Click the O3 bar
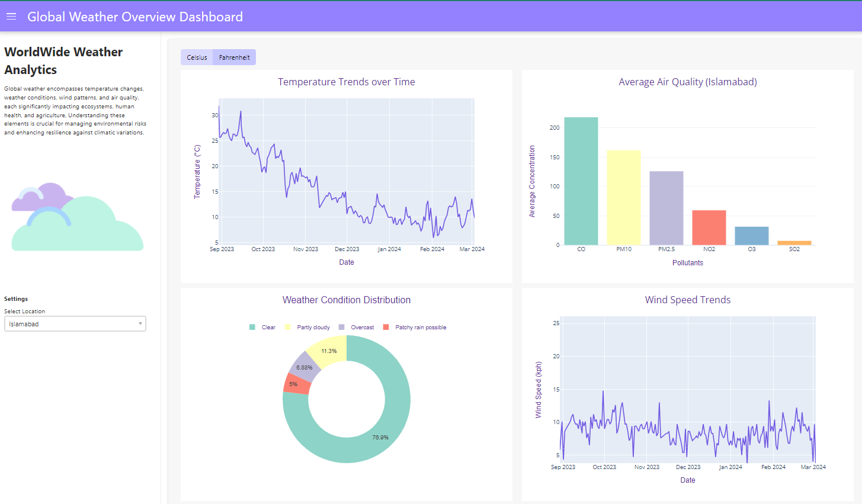 [x=751, y=236]
